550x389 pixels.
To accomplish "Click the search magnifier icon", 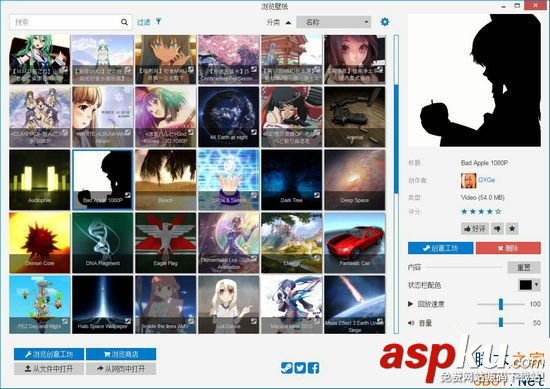I will click(x=124, y=22).
